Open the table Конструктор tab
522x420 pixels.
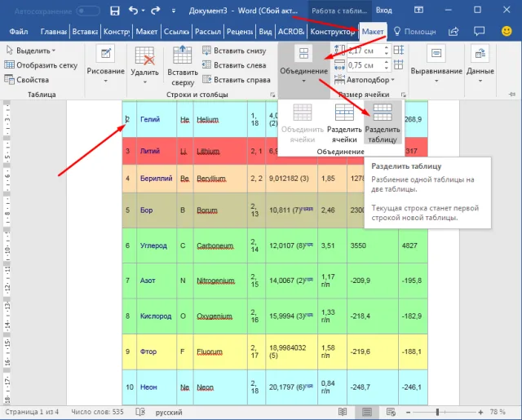coord(332,32)
